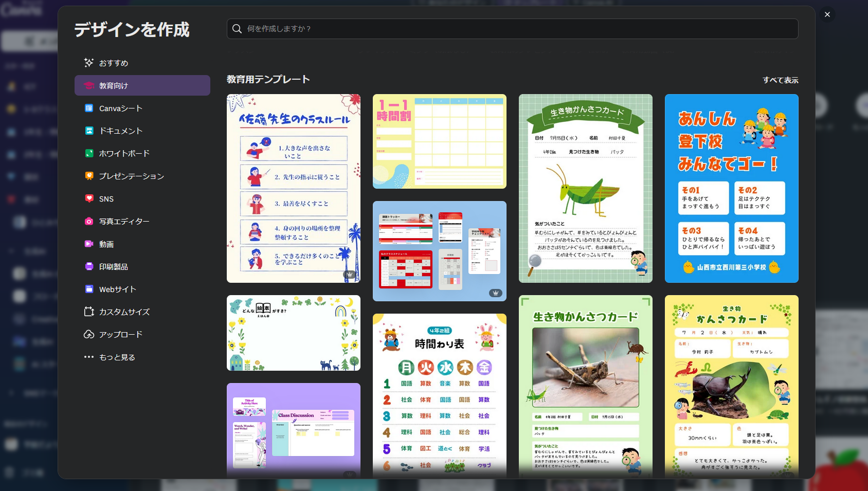Screen dimensions: 868x491
Task: Click the 印刷製品 icon
Action: pyautogui.click(x=89, y=266)
